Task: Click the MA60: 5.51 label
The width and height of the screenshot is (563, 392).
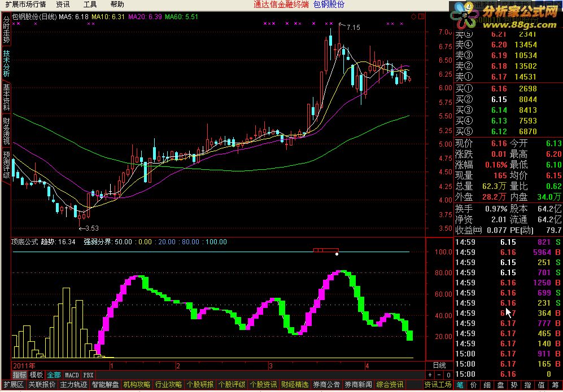Action: (181, 16)
